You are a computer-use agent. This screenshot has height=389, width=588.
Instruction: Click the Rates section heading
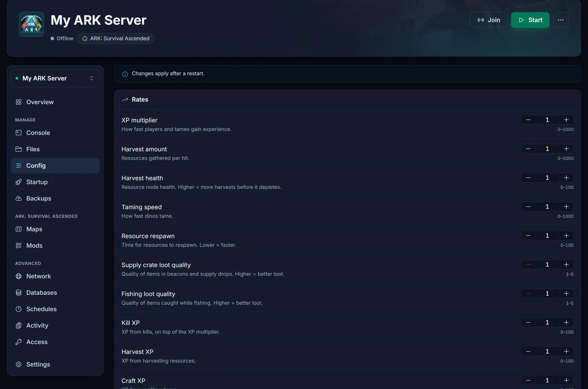pos(140,100)
